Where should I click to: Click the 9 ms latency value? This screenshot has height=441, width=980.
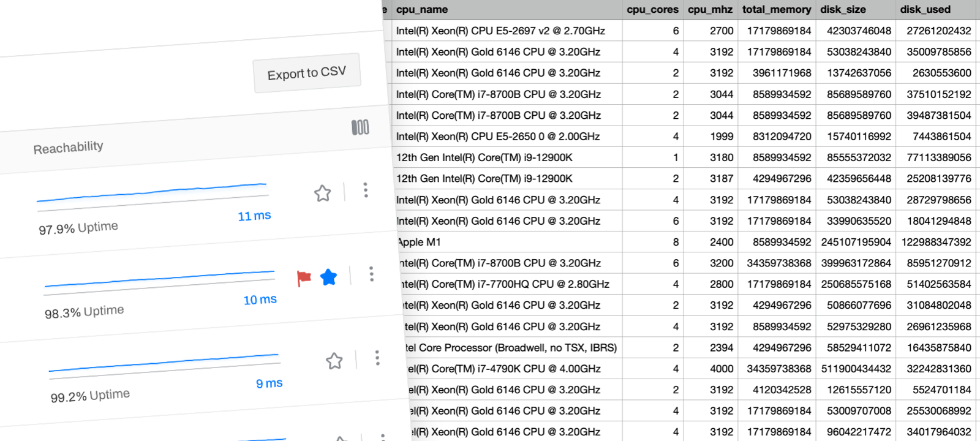pos(269,383)
